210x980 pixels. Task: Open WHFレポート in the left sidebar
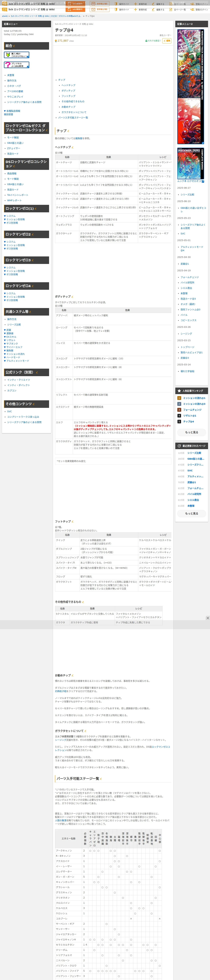coord(15,200)
